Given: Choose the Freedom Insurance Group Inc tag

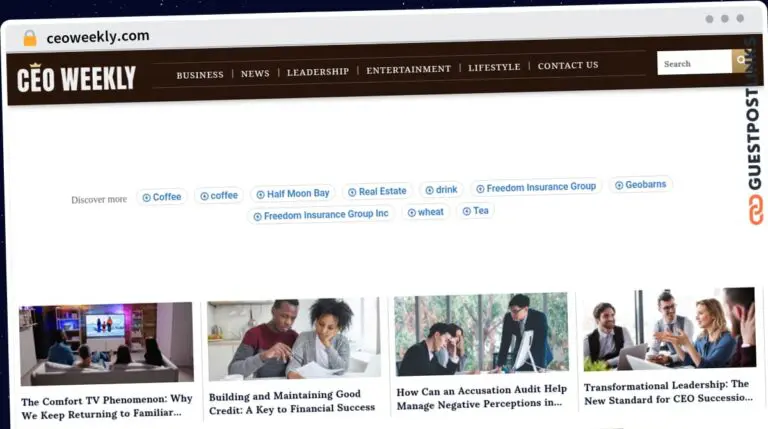Looking at the screenshot, I should pos(321,215).
